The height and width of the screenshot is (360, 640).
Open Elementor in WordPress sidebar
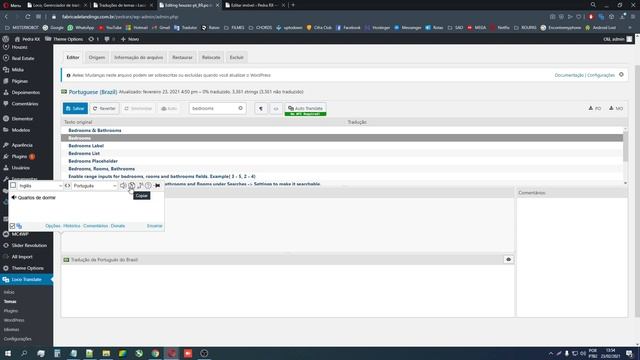22,119
